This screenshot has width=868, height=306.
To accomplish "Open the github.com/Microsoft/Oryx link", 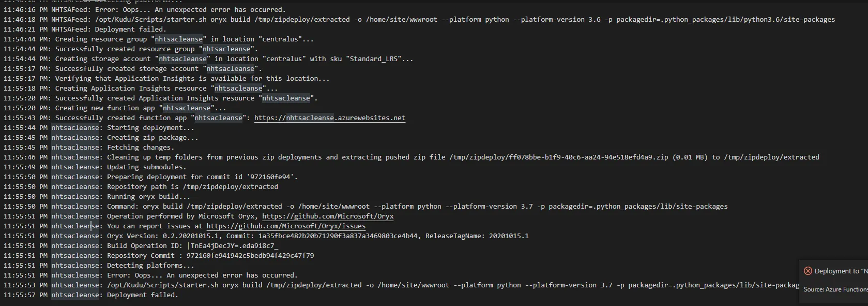I will (x=328, y=216).
